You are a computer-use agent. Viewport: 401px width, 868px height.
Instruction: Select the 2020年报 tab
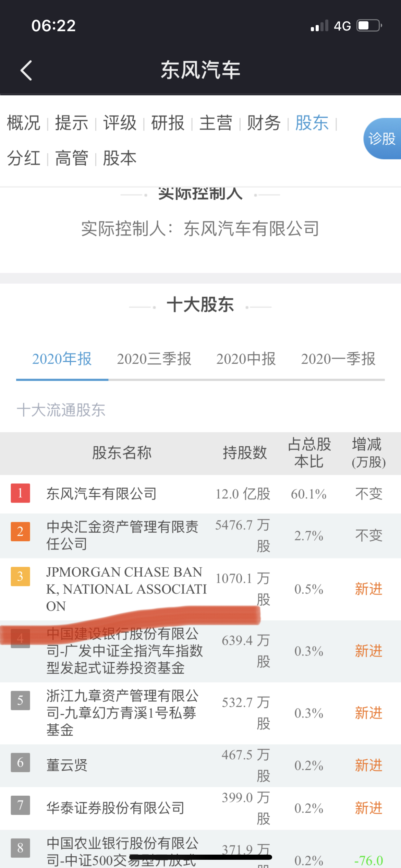[62, 359]
